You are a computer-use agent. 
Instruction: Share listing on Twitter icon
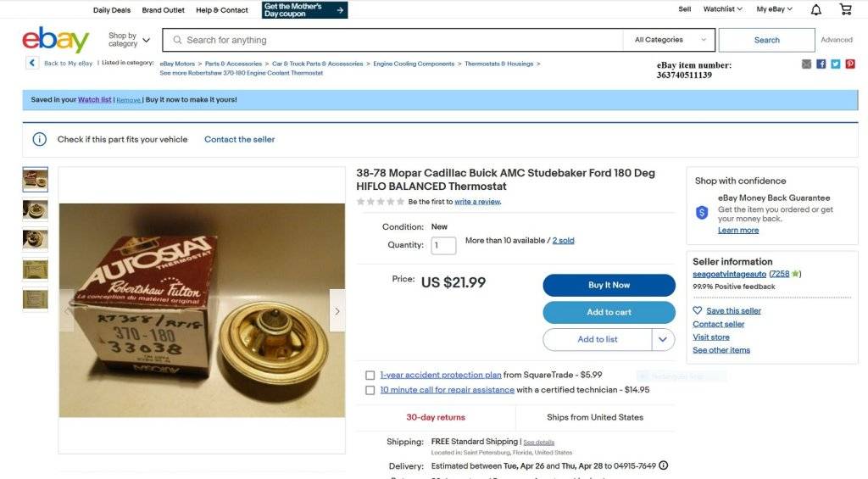835,64
